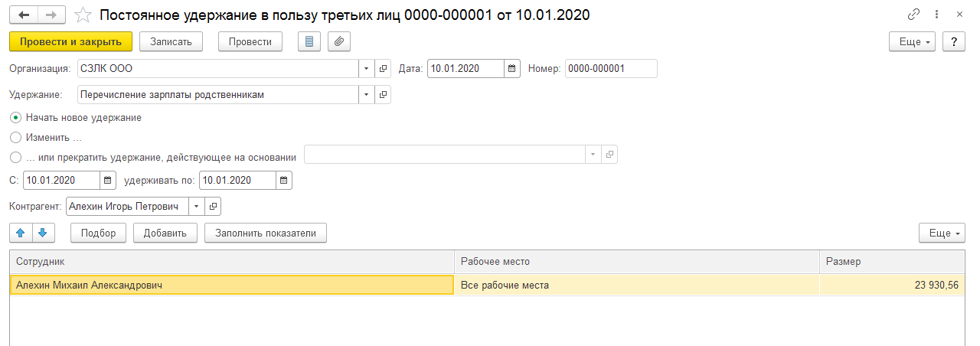The width and height of the screenshot is (980, 346).
Task: Click the back navigation arrow
Action: (24, 15)
